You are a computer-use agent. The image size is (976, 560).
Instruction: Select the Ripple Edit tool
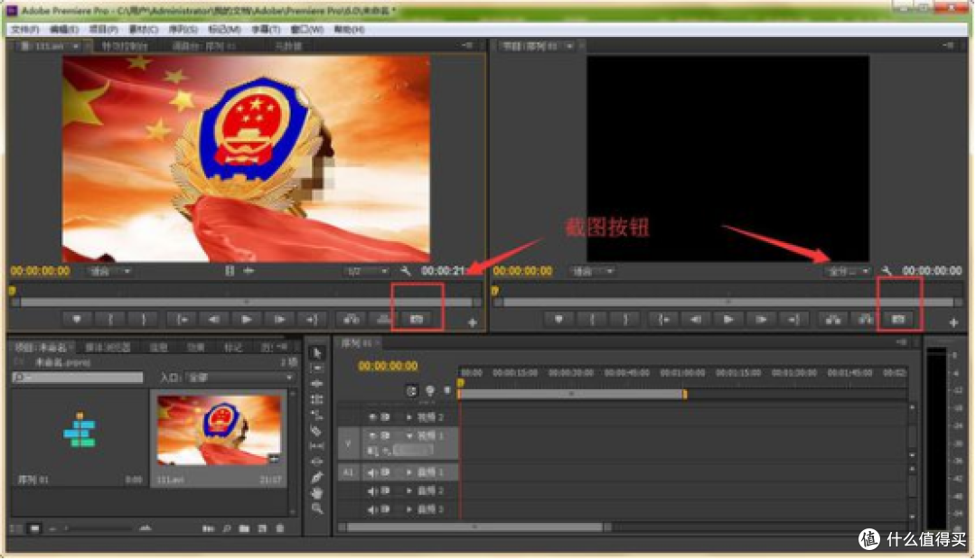tap(317, 384)
